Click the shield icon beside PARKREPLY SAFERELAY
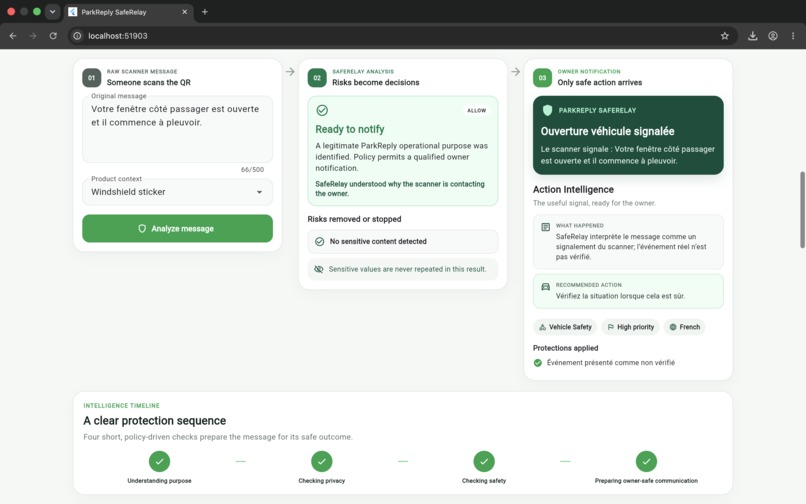This screenshot has height=504, width=806. coord(547,110)
